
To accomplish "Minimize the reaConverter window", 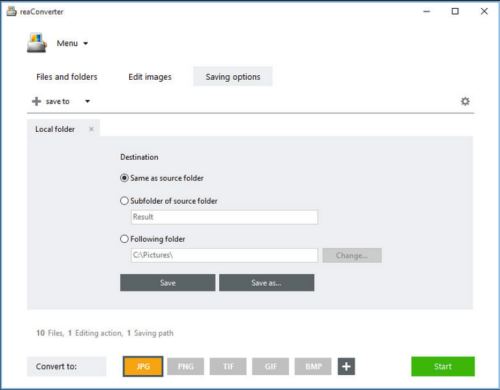I will (427, 11).
